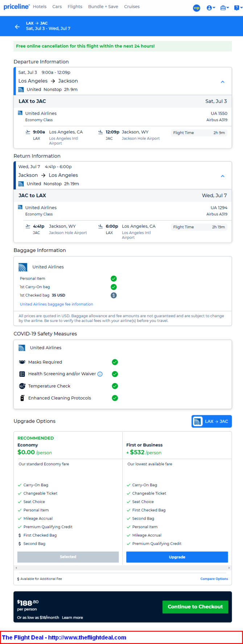Click the 'Sat, Jul 3 - Wed, Jul 7' header dates

click(x=48, y=28)
